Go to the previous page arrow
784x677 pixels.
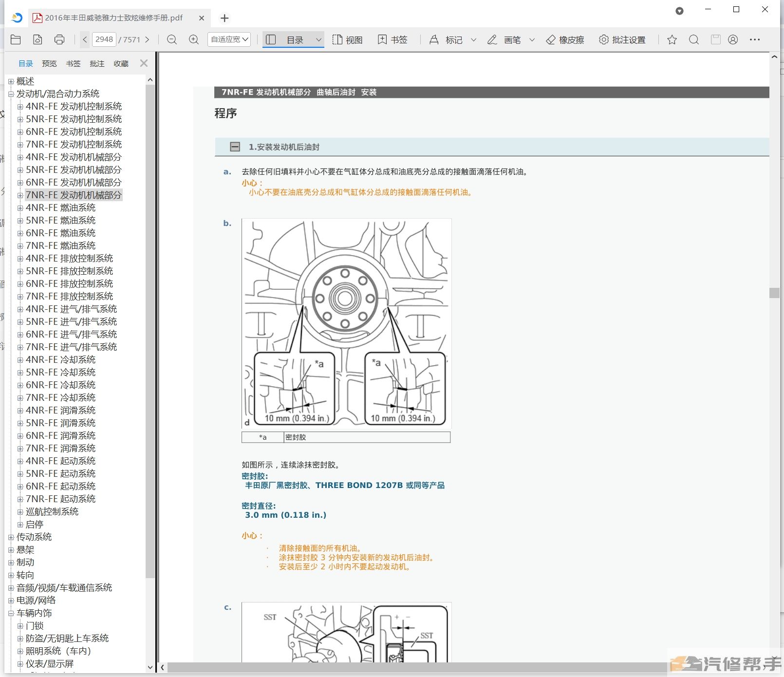tap(85, 39)
